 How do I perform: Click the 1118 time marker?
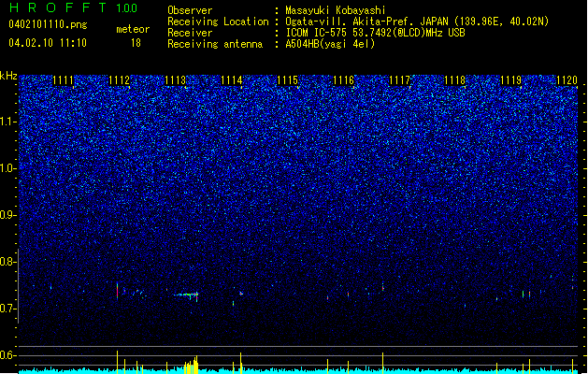(455, 80)
